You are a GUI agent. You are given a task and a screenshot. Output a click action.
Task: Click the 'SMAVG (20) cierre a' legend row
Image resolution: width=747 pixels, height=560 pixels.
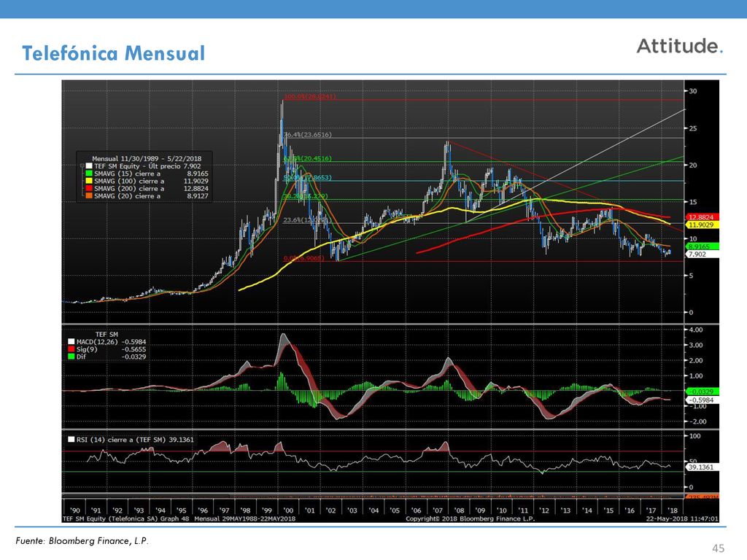tap(147, 195)
